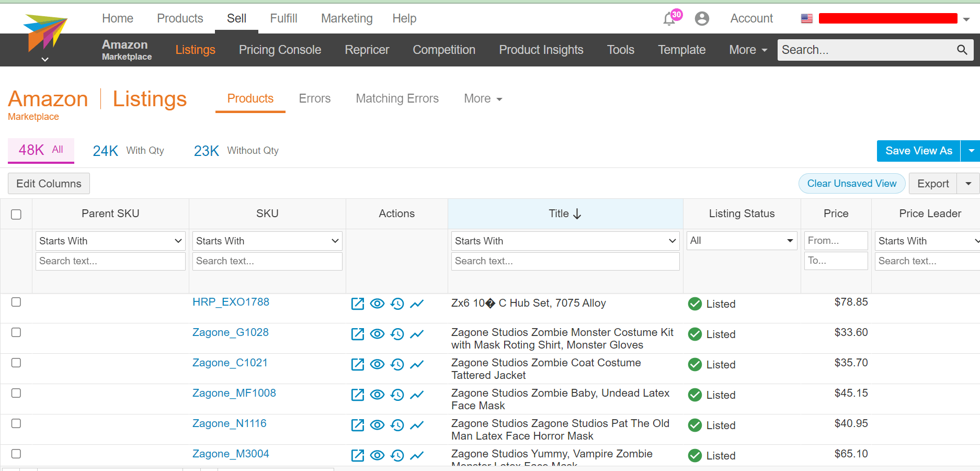The width and height of the screenshot is (980, 471).
Task: Show the 23K Without Qty listings
Action: [x=236, y=151]
